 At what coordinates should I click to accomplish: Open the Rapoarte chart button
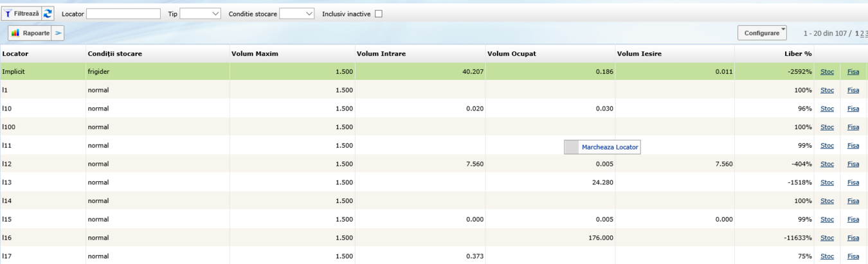click(x=30, y=33)
